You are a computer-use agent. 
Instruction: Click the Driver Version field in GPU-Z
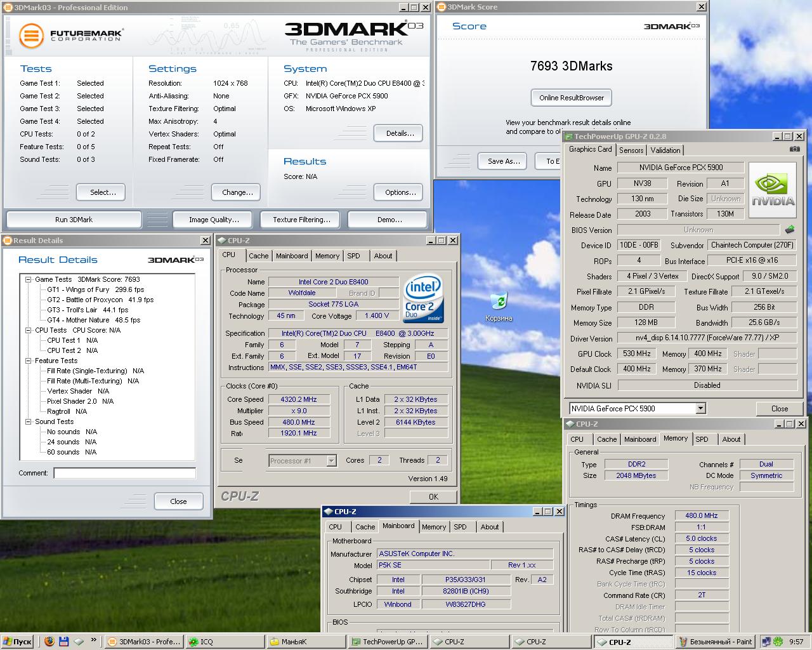[x=707, y=338]
